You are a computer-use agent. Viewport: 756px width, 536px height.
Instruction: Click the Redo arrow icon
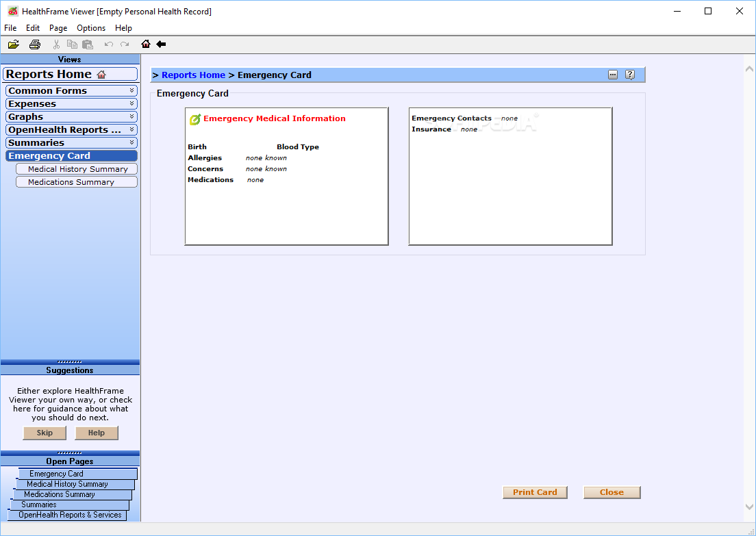[x=125, y=44]
